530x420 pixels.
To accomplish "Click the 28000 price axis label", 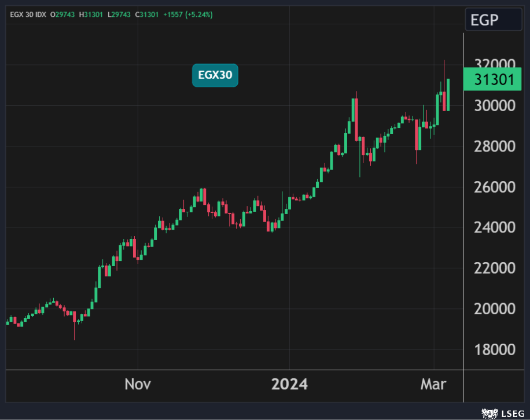I will pos(495,146).
